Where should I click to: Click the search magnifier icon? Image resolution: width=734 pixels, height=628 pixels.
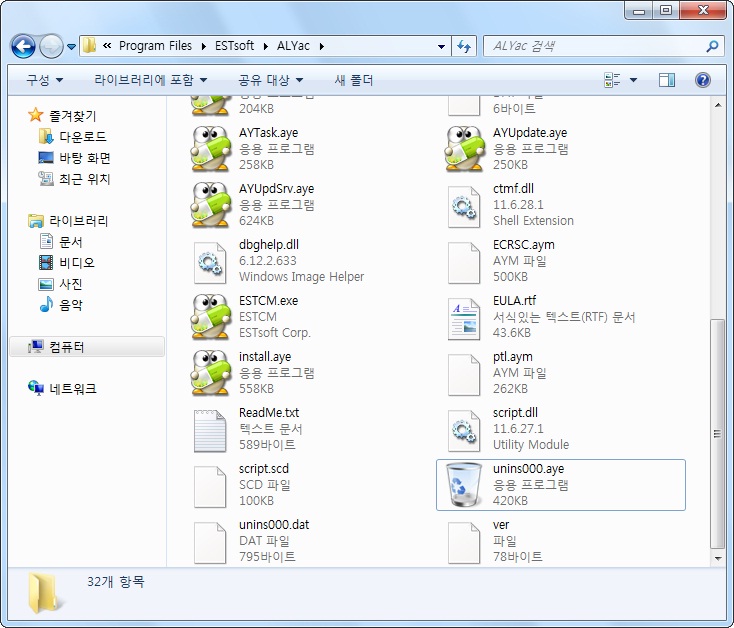[712, 46]
